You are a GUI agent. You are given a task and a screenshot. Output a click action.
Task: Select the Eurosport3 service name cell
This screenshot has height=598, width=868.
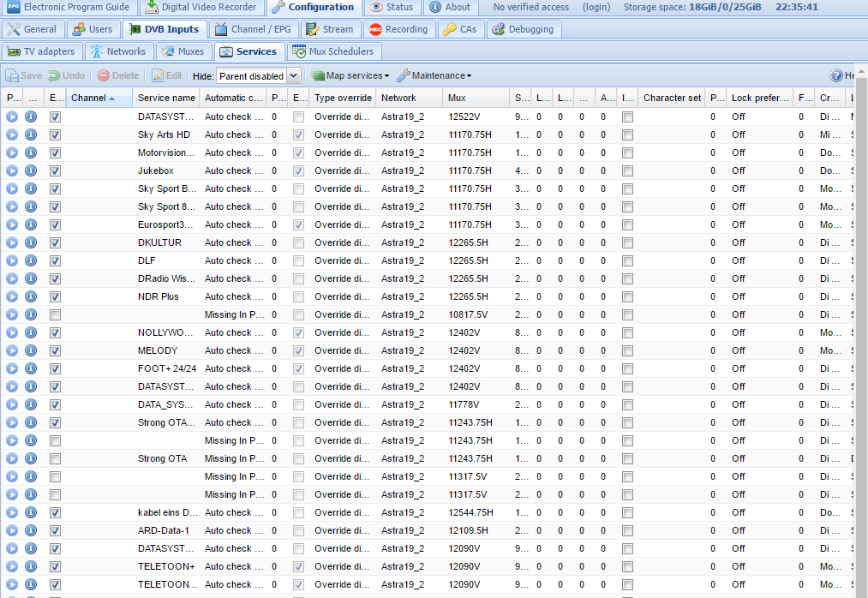coord(166,224)
